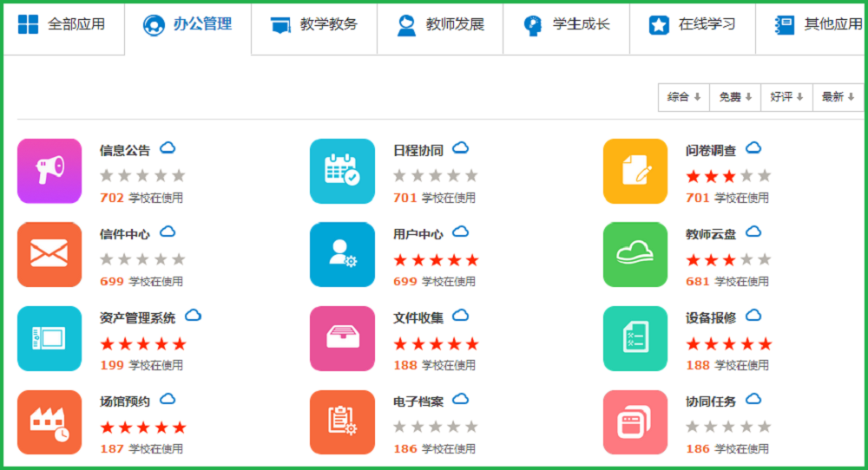Image resolution: width=868 pixels, height=470 pixels.
Task: Click the star rating of 用户中心
Action: [437, 260]
